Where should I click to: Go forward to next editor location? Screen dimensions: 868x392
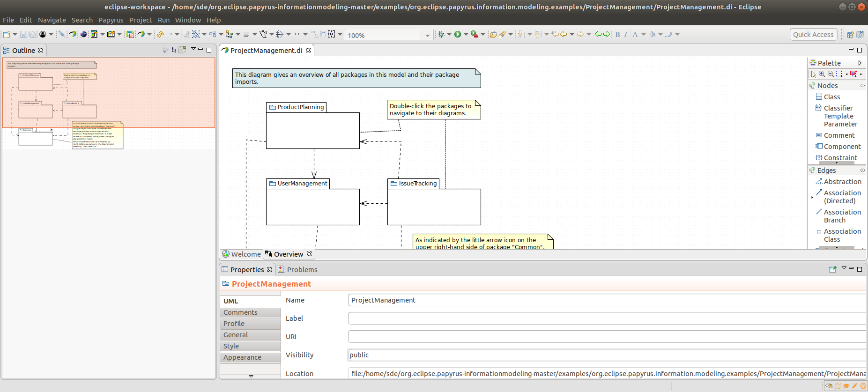coord(580,34)
